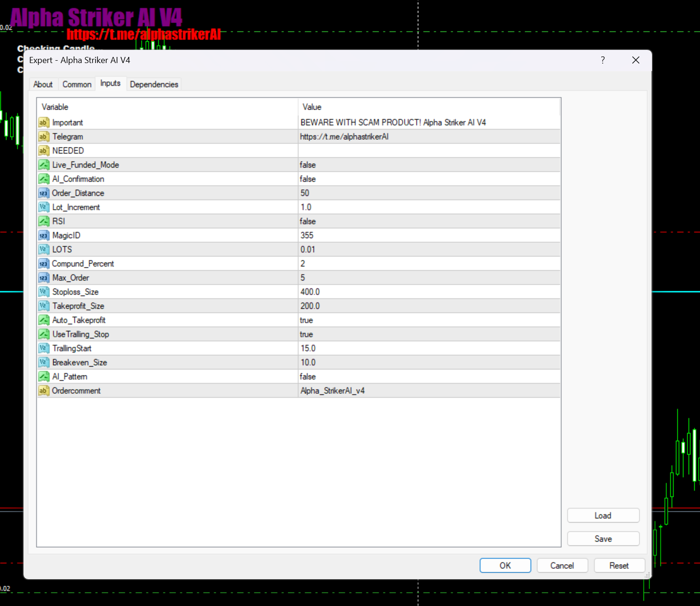The width and height of the screenshot is (700, 606).
Task: Click the Important warning value cell
Action: pos(429,122)
